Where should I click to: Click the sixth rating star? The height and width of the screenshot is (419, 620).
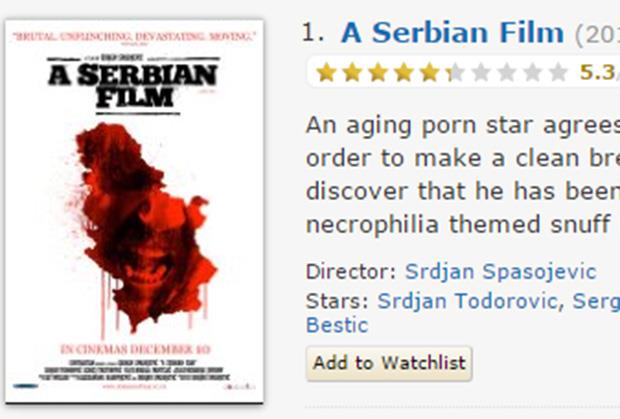tap(455, 72)
